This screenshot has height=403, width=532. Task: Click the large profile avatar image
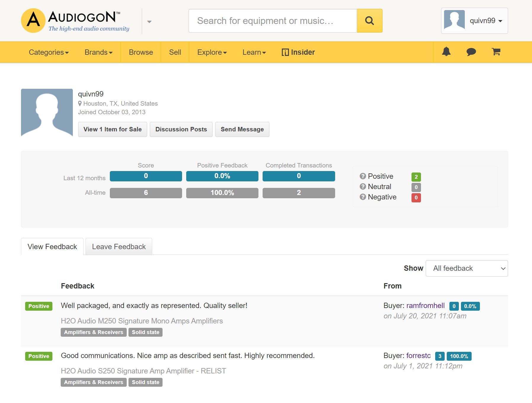(x=47, y=113)
